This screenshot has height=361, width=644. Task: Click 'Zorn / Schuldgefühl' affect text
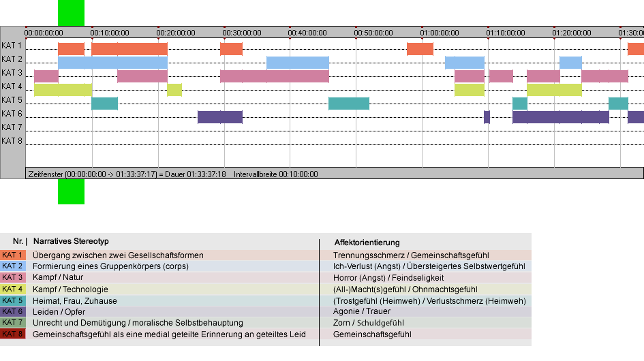click(369, 323)
